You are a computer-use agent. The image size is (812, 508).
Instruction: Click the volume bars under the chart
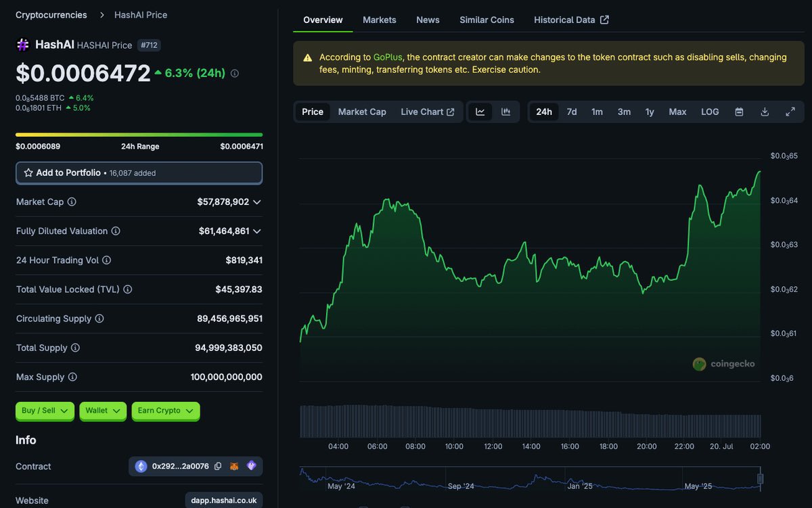530,421
